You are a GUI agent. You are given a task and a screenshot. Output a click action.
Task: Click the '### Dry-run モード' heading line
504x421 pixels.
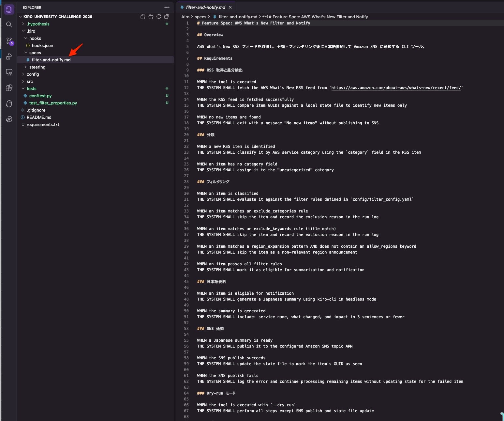click(x=216, y=393)
